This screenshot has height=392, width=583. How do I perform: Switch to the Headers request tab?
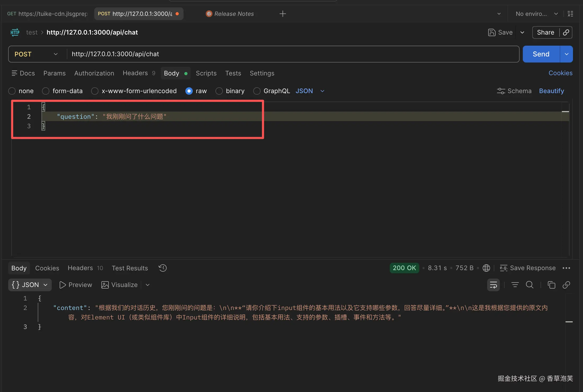135,73
